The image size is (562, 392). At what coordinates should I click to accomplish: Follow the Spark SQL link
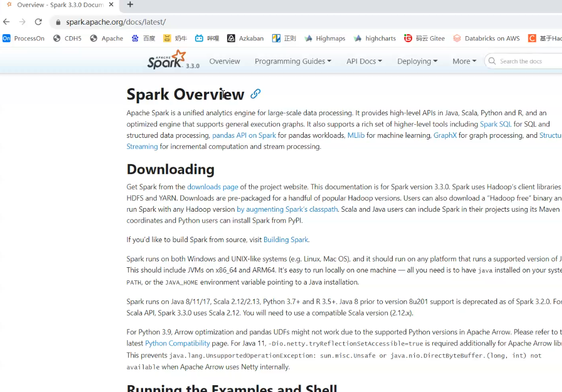(x=496, y=124)
